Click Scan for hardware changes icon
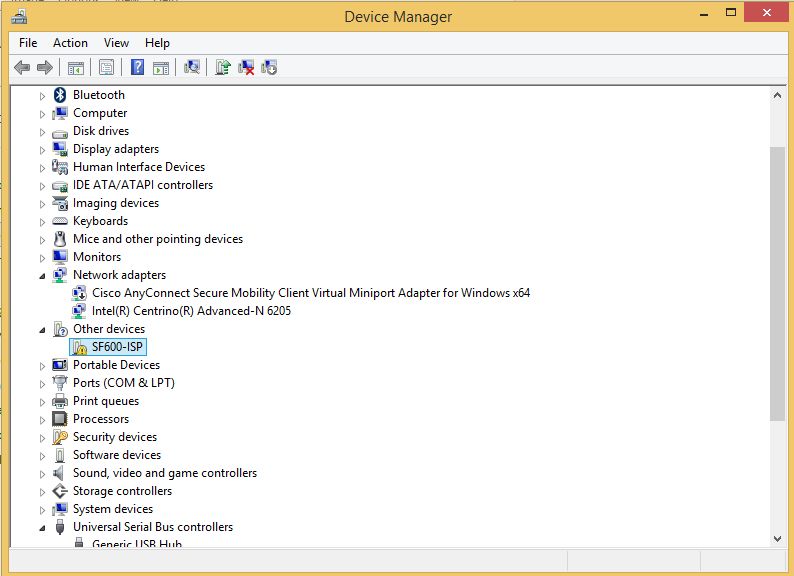The image size is (794, 576). (192, 67)
